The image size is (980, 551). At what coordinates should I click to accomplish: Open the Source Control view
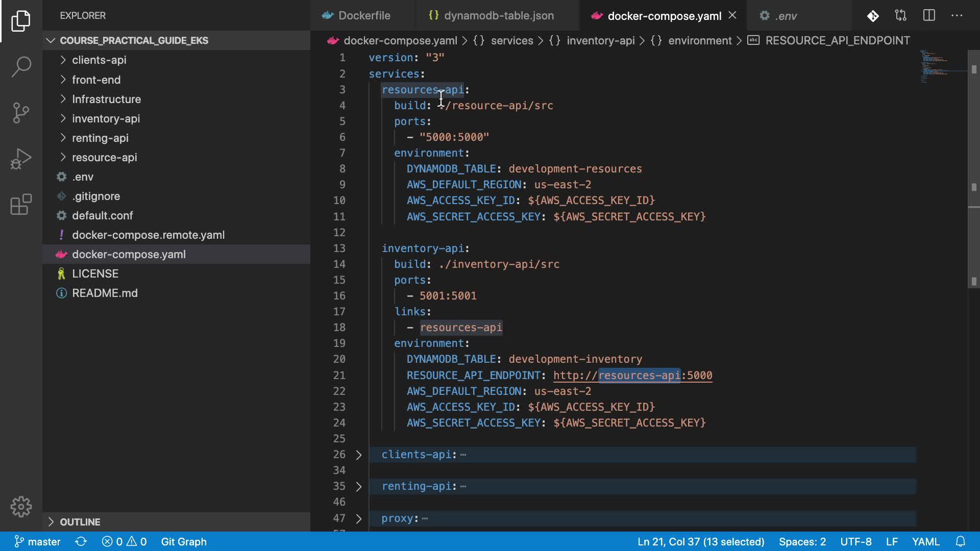[21, 113]
